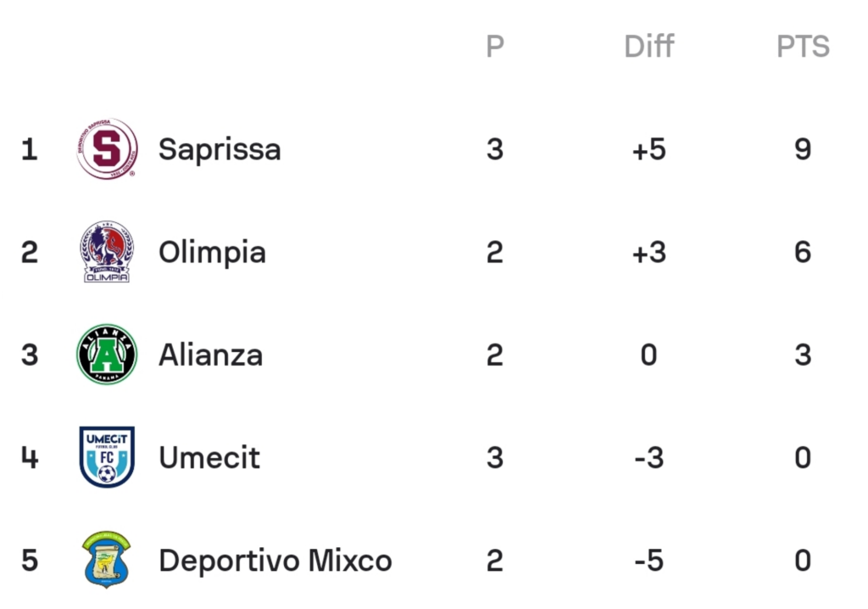Click rank number 1 in standings

(30, 149)
